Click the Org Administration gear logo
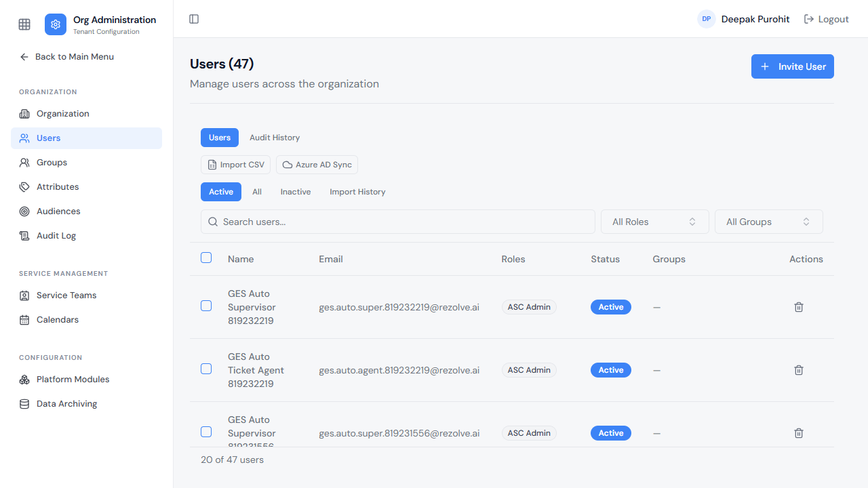The image size is (868, 488). pos(56,24)
